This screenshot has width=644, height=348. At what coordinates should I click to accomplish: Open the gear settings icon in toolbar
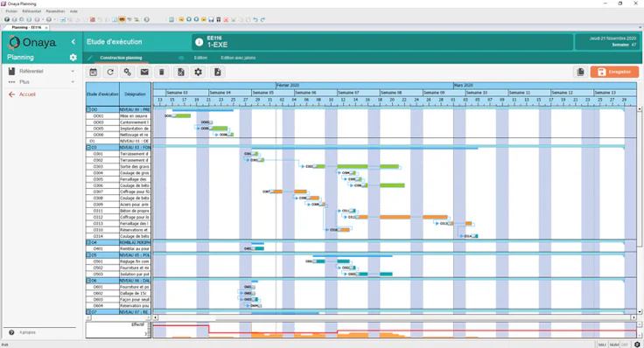(199, 73)
